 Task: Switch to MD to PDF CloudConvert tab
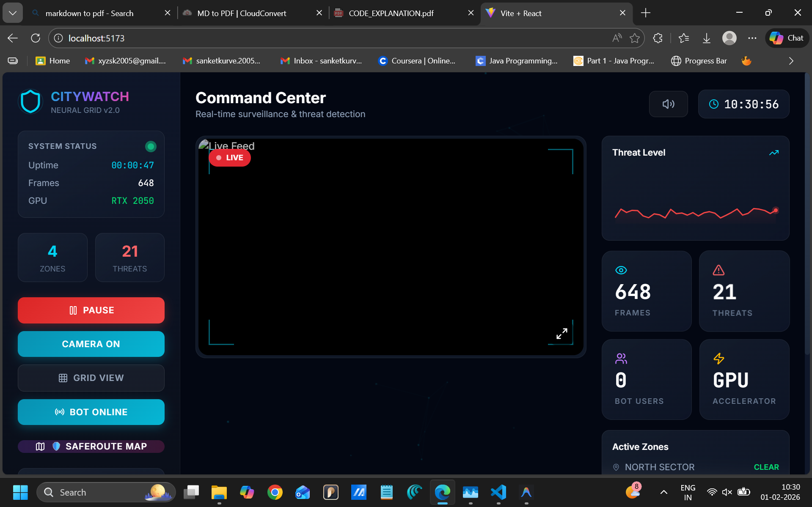(242, 13)
